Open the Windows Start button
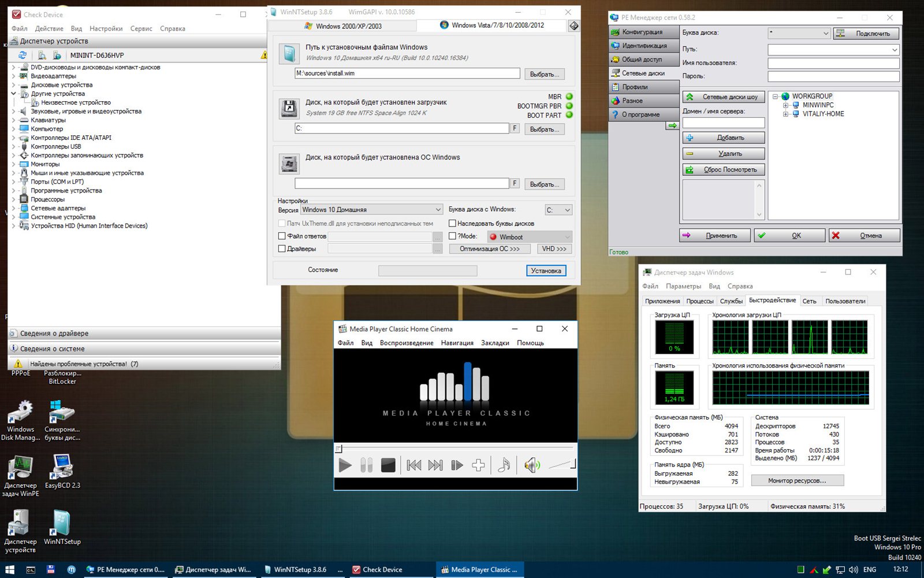This screenshot has height=578, width=924. click(10, 569)
